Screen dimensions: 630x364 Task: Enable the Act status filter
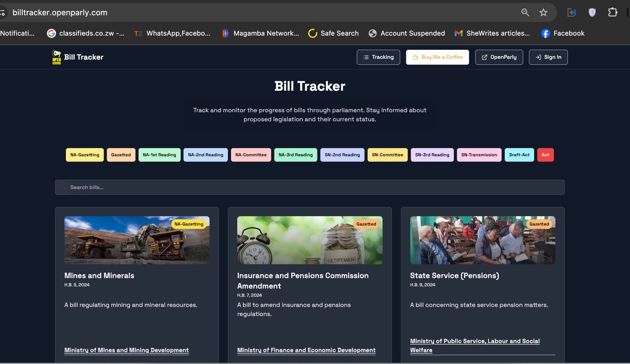(545, 155)
